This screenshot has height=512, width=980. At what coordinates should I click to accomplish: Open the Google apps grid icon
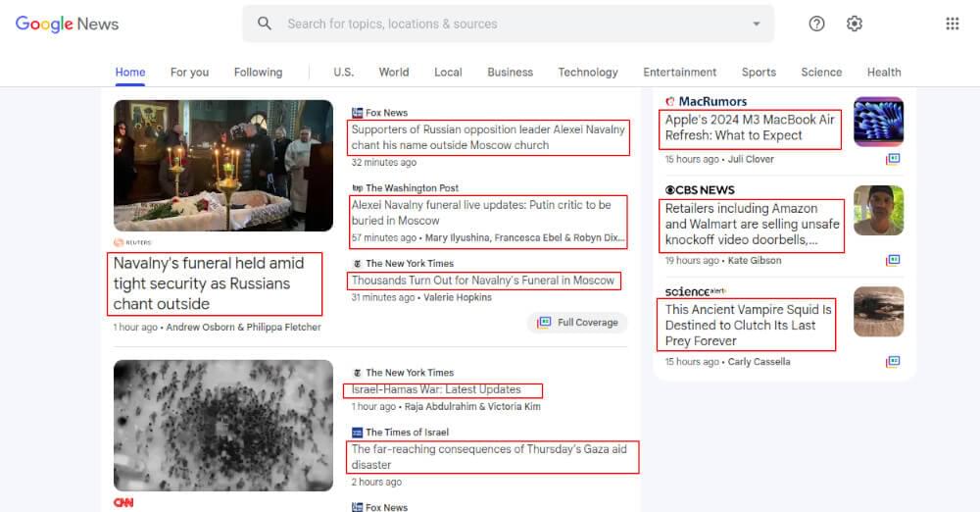[952, 24]
